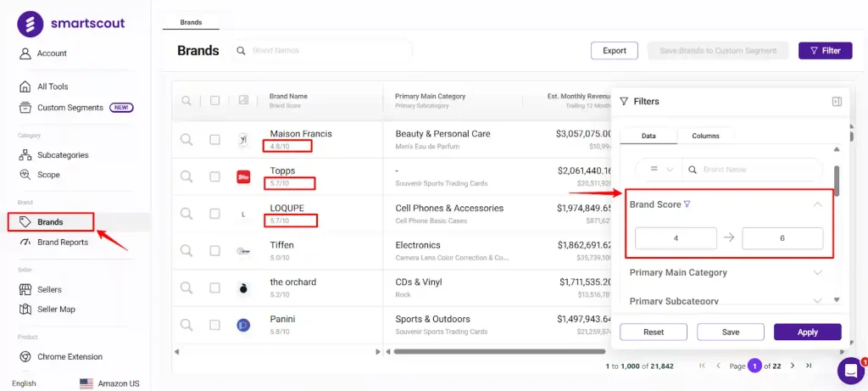This screenshot has height=391, width=868.
Task: Open the equals operator dropdown in filters
Action: [x=659, y=170]
